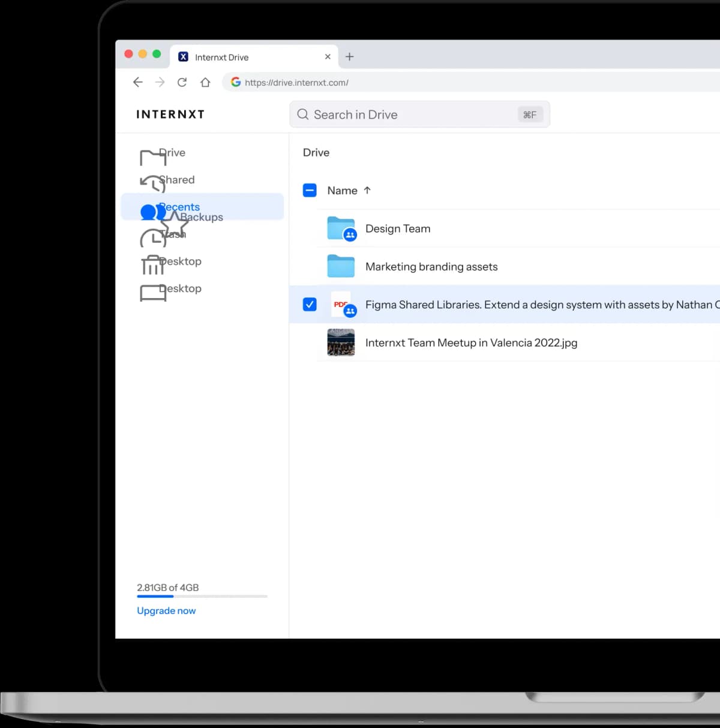The image size is (720, 728).
Task: Click the browser home icon
Action: click(x=205, y=82)
